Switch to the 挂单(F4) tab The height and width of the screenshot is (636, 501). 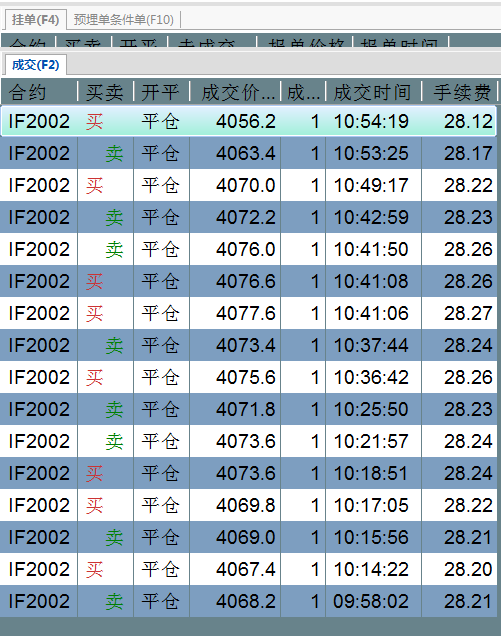pyautogui.click(x=35, y=19)
